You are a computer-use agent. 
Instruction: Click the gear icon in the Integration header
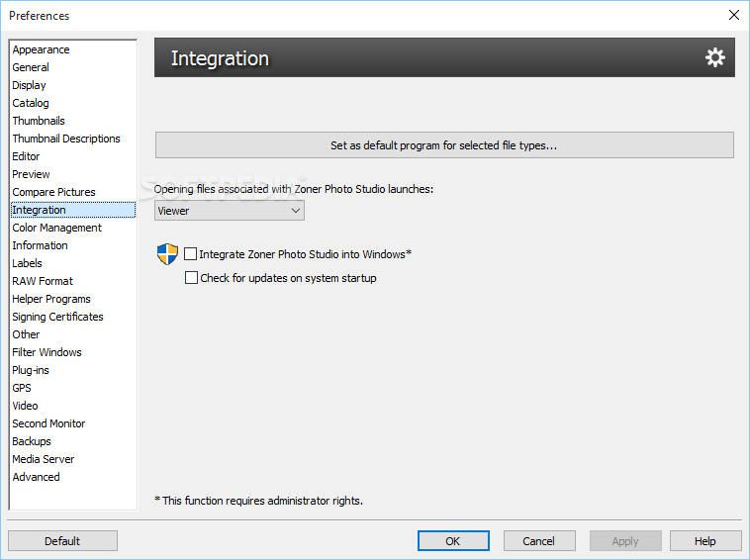[x=714, y=57]
